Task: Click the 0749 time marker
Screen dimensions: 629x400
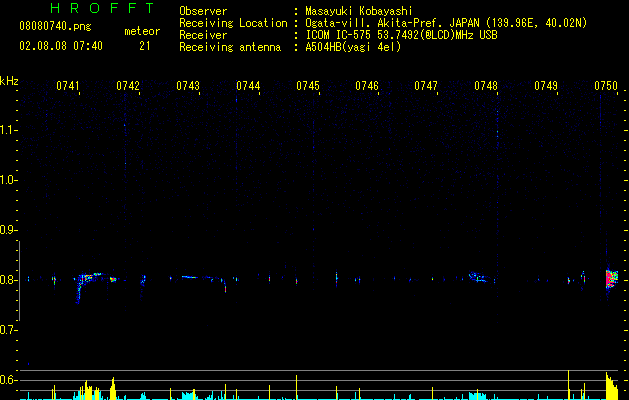Action: 546,86
